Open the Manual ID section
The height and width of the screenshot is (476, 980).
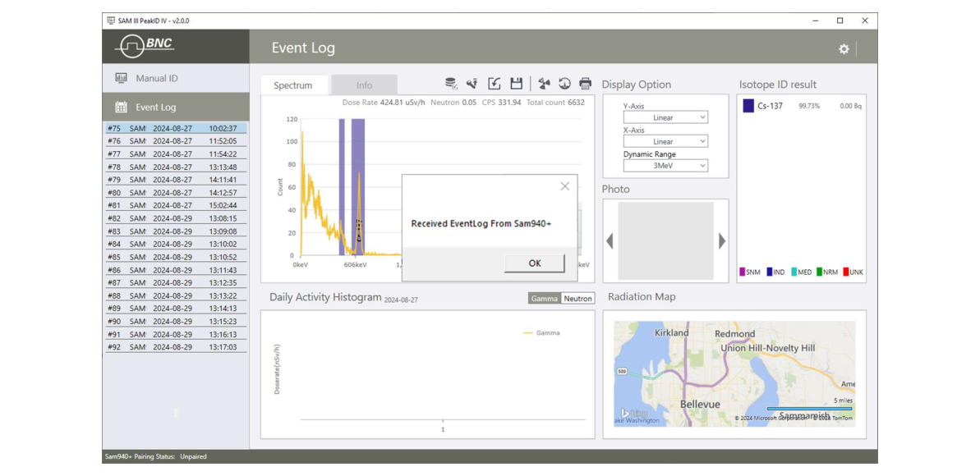point(176,78)
